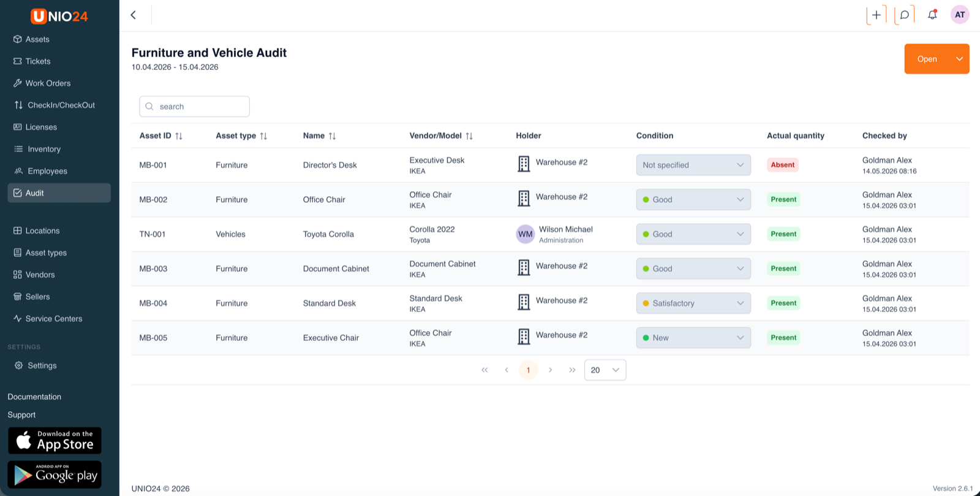
Task: Open condition dropdown for MB-002 Office Chair
Action: pos(693,199)
